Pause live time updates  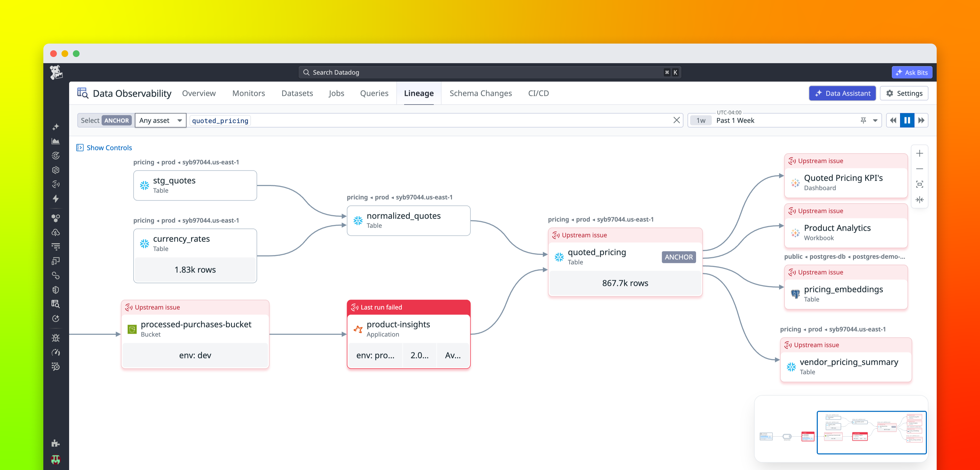[x=907, y=121]
